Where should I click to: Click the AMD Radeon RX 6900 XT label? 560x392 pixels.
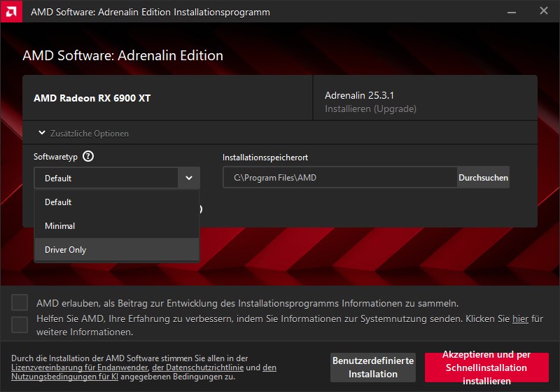(92, 98)
